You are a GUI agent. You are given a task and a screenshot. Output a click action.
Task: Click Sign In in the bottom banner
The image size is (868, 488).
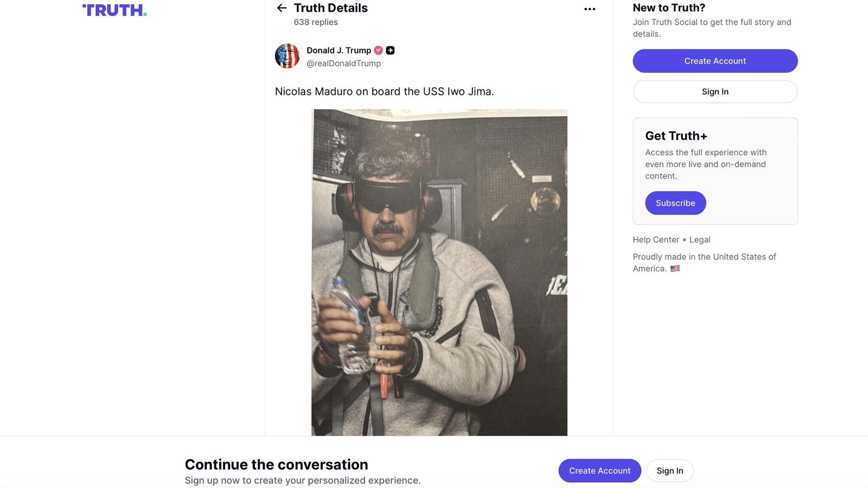pos(670,471)
